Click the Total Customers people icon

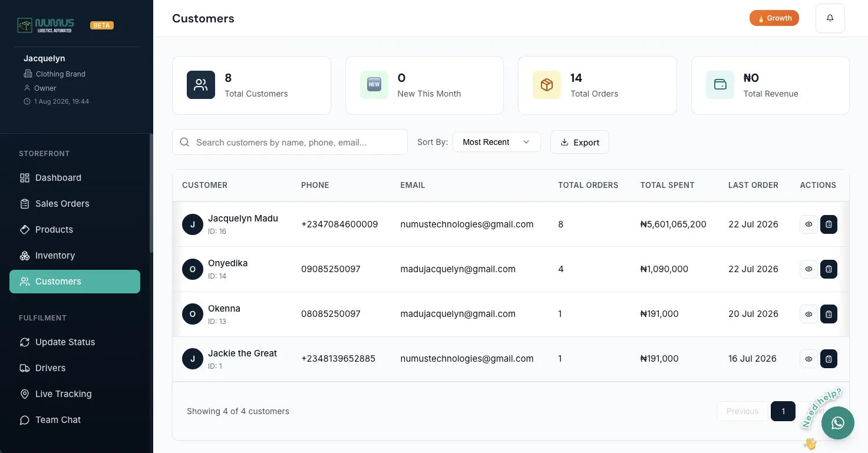(x=201, y=85)
